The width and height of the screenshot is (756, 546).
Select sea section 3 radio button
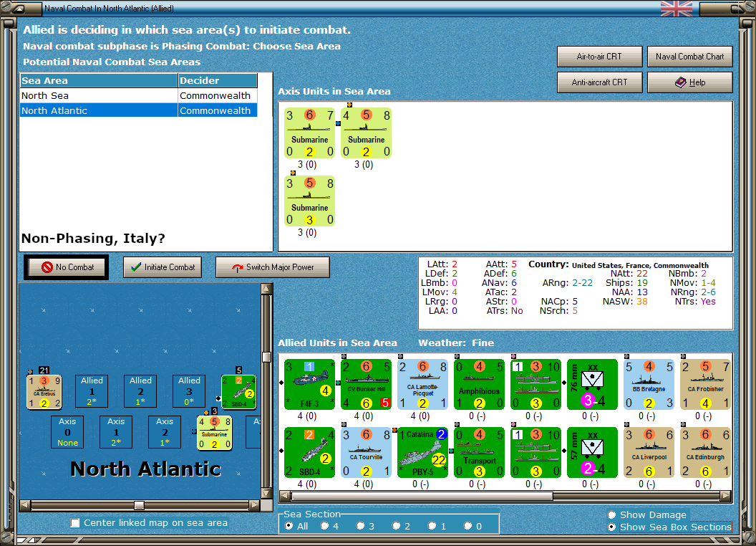(360, 526)
